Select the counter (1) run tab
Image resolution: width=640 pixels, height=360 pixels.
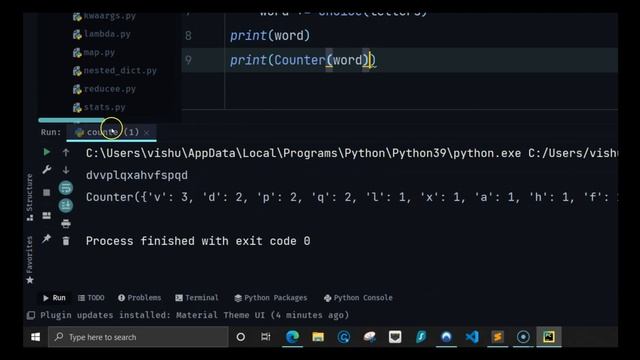point(111,132)
